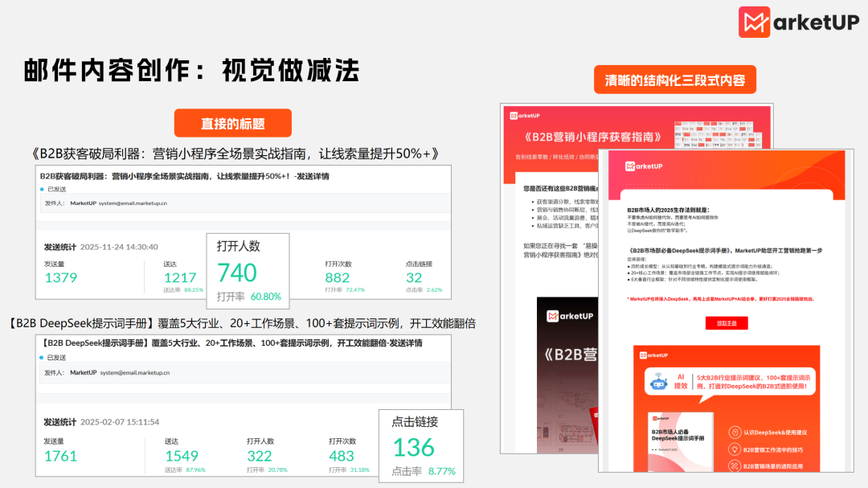Click the DeepSeek提示词手册 cover thumbnail
The width and height of the screenshot is (868, 488).
680,441
